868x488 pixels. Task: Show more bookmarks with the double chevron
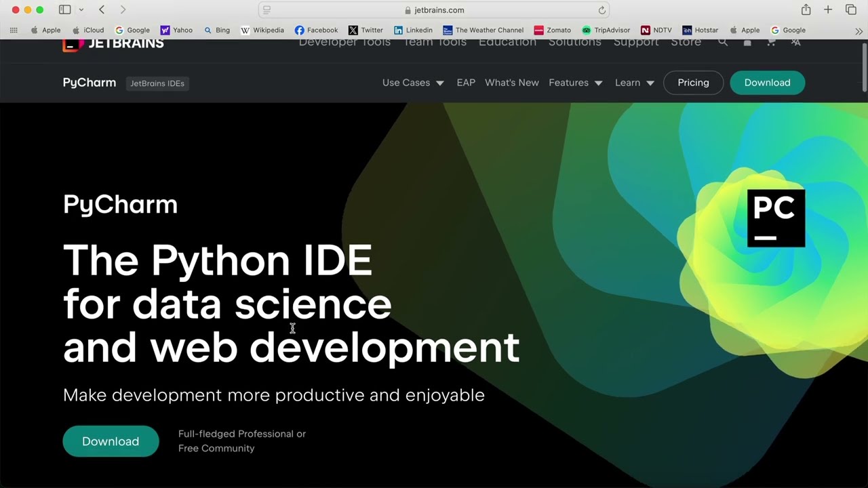coord(859,30)
